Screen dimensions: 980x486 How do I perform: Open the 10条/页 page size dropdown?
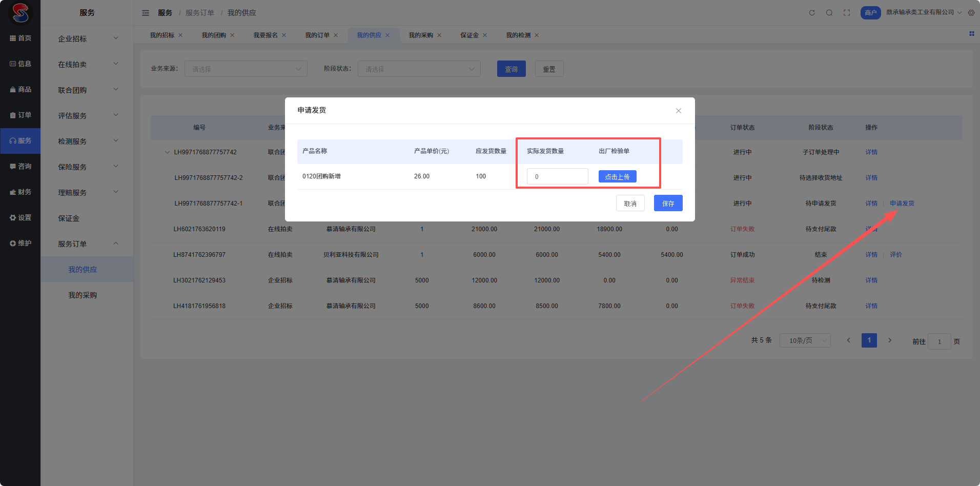[805, 340]
